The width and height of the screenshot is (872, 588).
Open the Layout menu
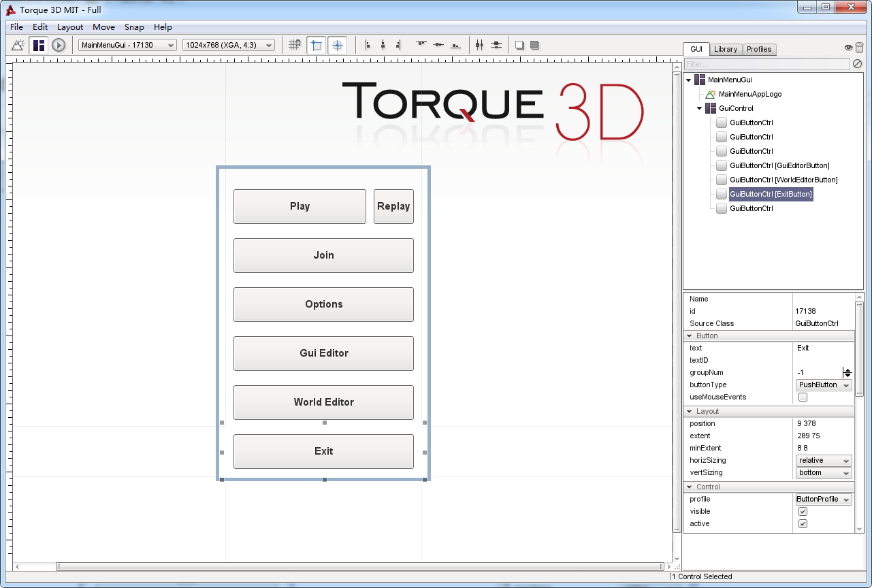coord(69,27)
